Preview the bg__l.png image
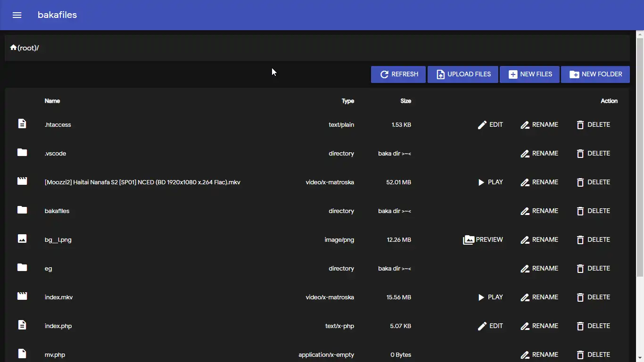 (x=483, y=240)
